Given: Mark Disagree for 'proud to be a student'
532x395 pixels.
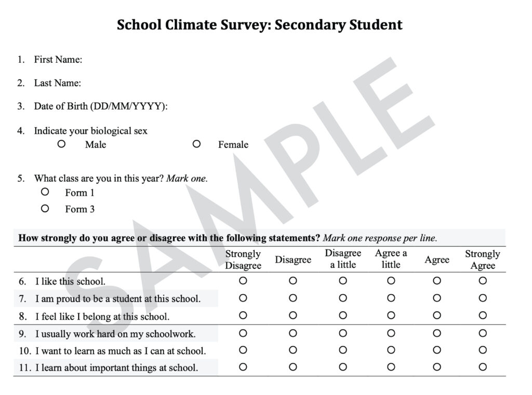Looking at the screenshot, I should (x=293, y=298).
